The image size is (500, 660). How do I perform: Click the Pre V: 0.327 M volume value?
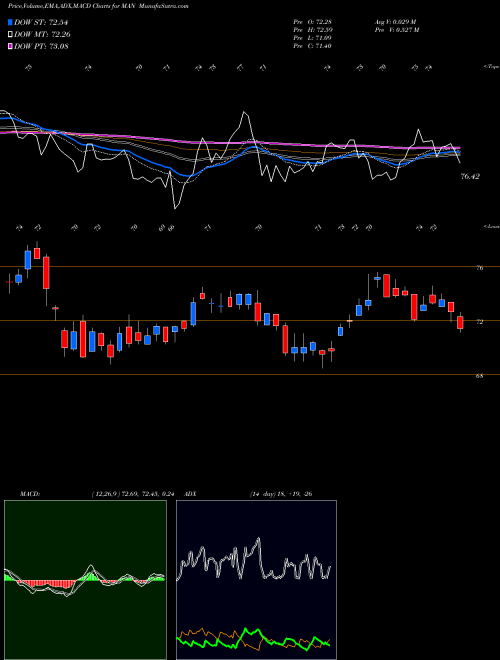point(398,30)
